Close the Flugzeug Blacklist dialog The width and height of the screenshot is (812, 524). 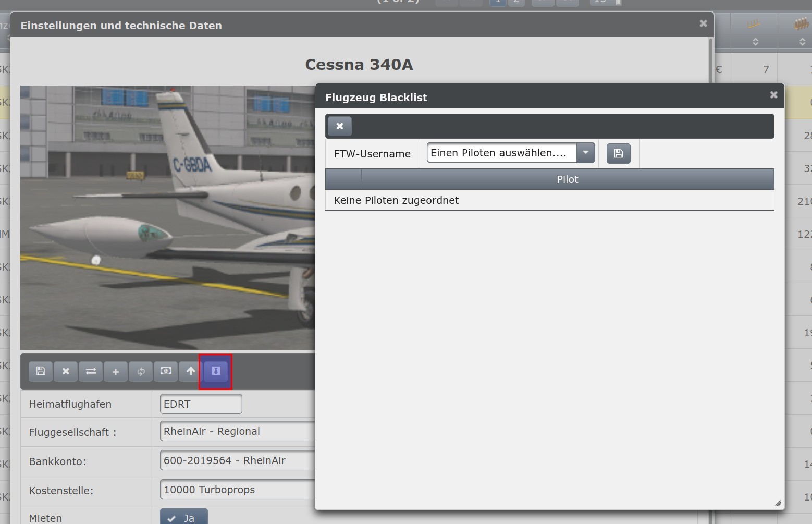773,95
